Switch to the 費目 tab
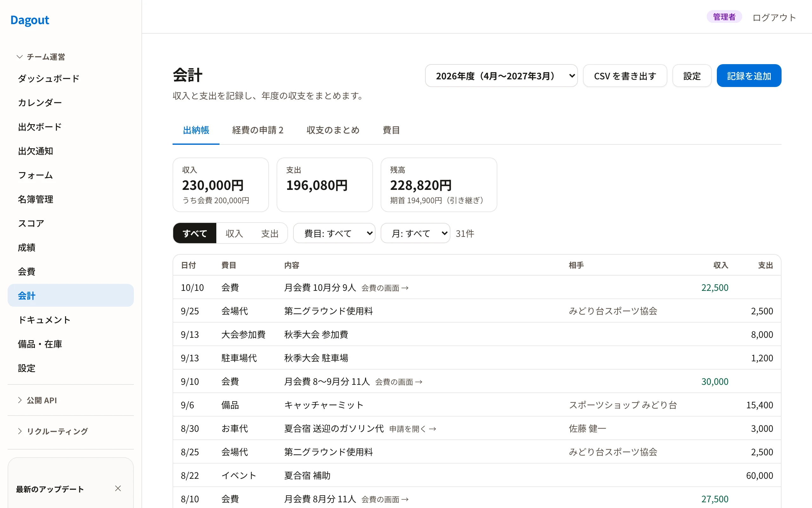 pos(391,130)
